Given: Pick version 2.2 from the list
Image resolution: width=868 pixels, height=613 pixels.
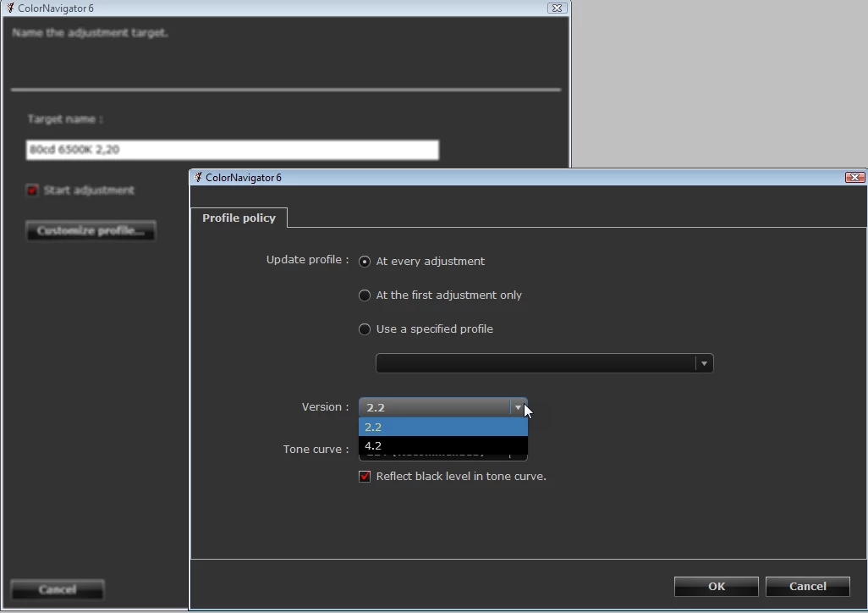Looking at the screenshot, I should point(442,428).
